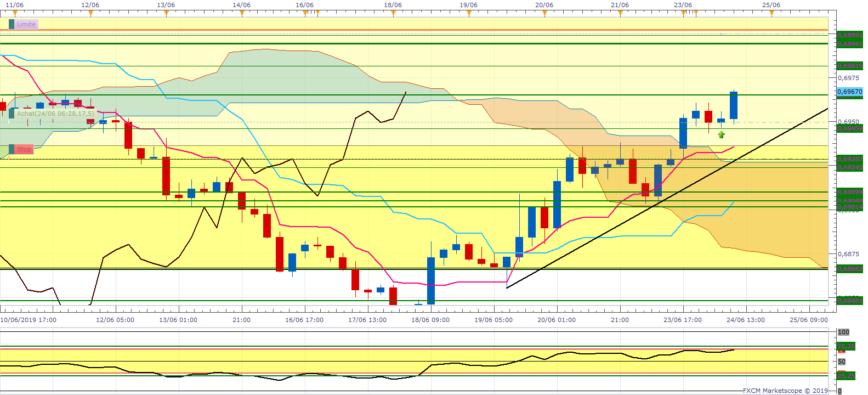Click the 75,25 RSI level label
Screen dimensions: 868x395
(x=846, y=347)
